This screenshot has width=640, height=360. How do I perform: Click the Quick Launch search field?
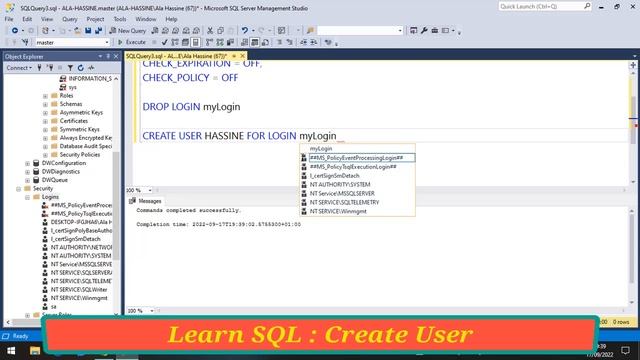545,7
